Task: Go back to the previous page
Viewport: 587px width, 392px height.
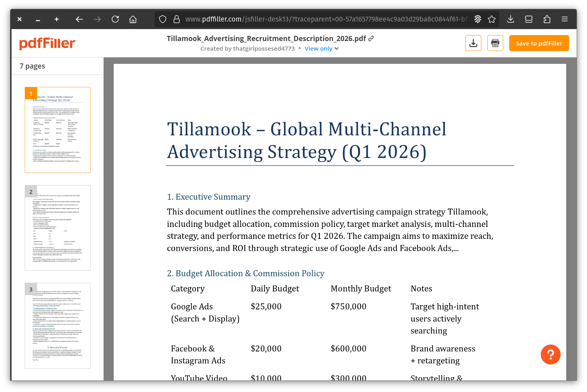Action: pos(79,19)
